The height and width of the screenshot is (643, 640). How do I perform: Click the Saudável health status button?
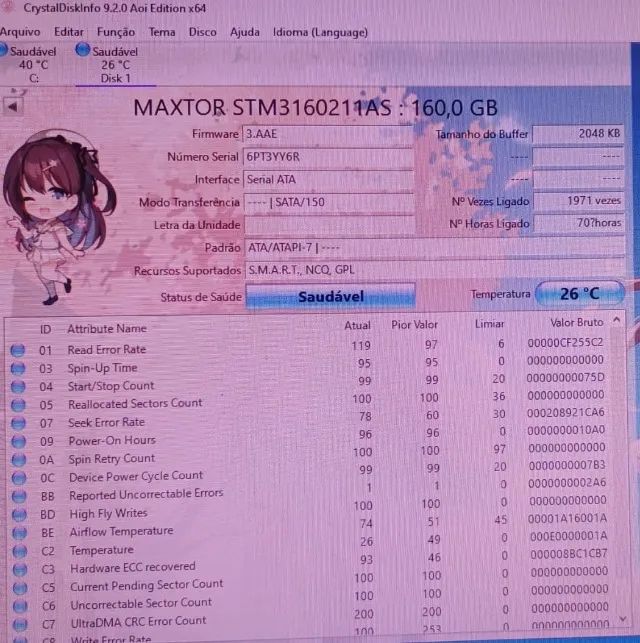(330, 296)
